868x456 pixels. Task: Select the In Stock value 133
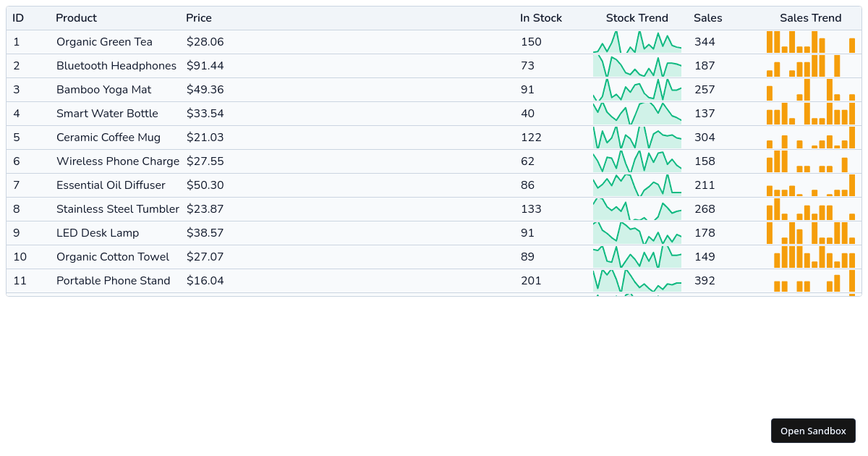[531, 209]
